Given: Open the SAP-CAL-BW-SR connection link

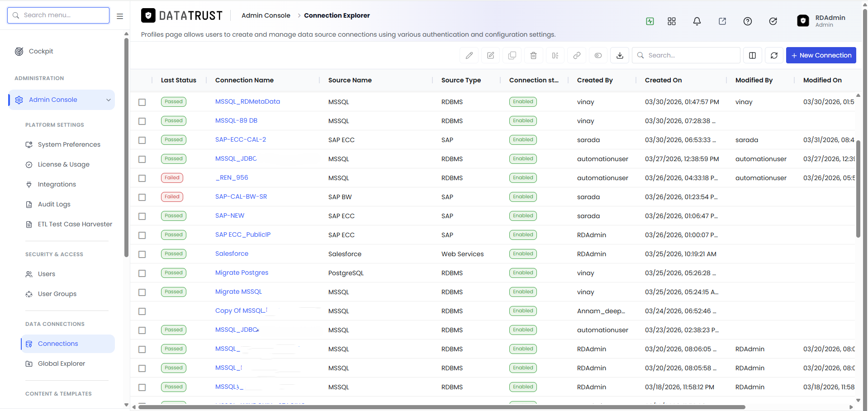Looking at the screenshot, I should (241, 196).
